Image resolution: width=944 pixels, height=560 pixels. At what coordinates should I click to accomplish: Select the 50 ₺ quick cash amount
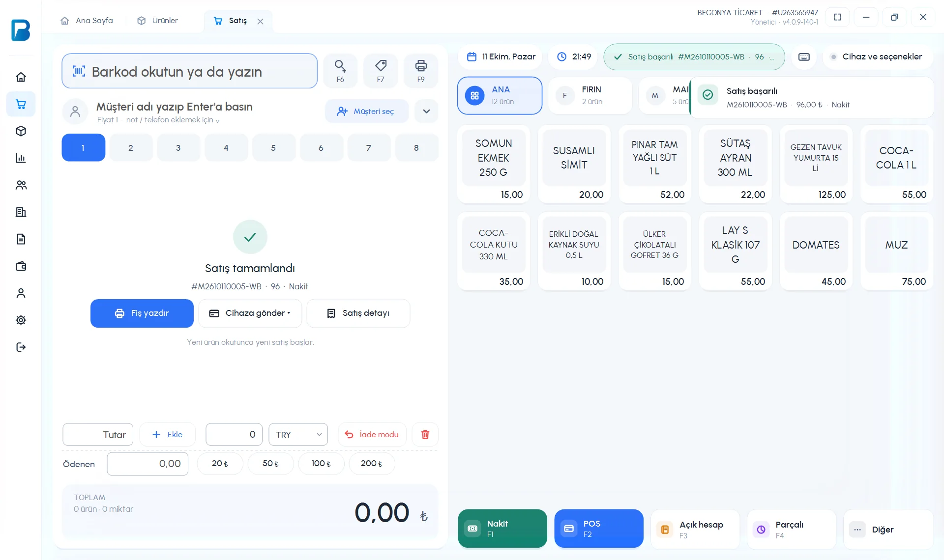click(x=270, y=464)
